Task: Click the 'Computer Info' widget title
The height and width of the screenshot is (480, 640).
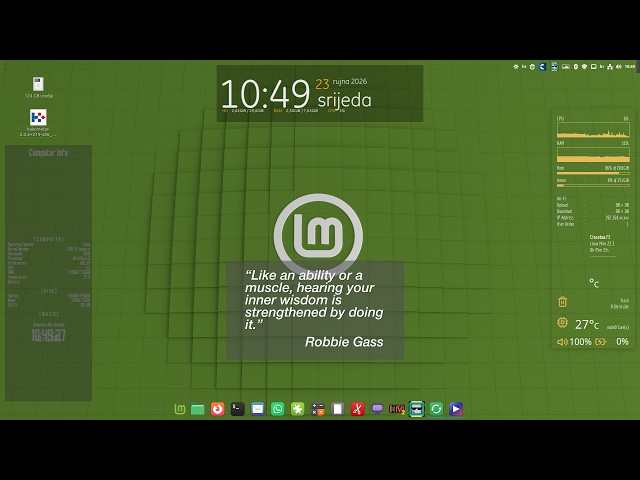Action: tap(48, 153)
